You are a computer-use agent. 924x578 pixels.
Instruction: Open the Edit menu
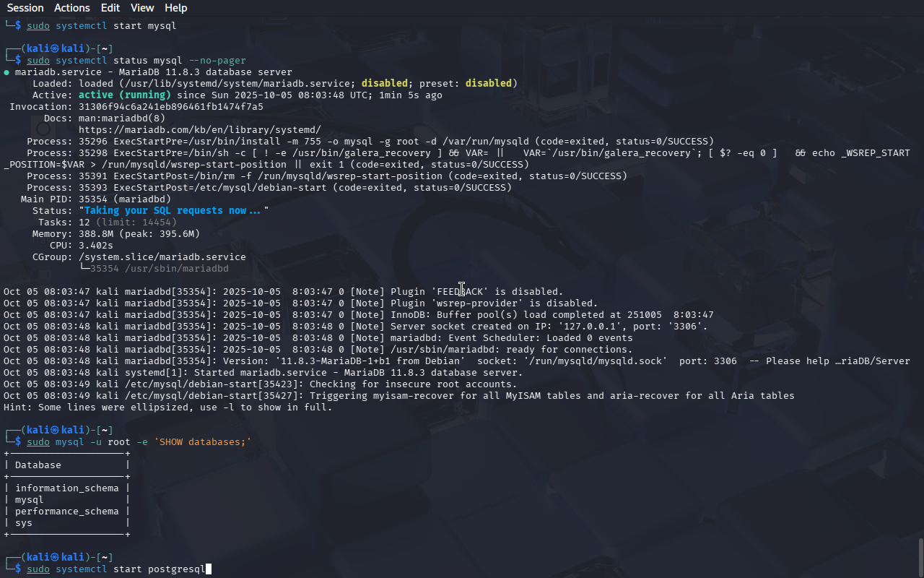click(110, 8)
